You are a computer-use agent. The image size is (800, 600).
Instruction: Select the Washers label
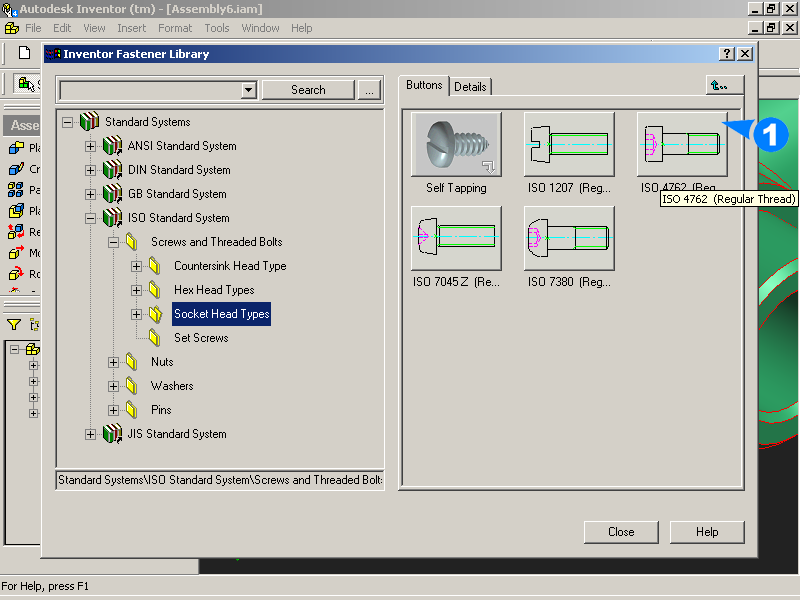(172, 386)
